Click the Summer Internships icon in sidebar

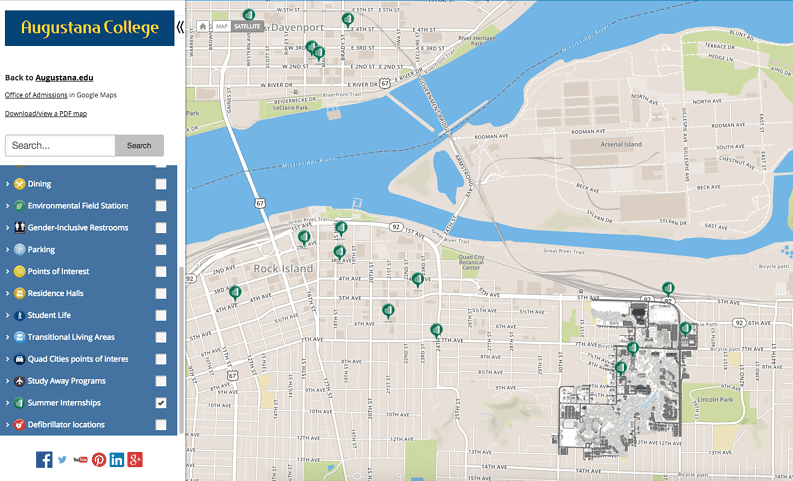(x=19, y=403)
